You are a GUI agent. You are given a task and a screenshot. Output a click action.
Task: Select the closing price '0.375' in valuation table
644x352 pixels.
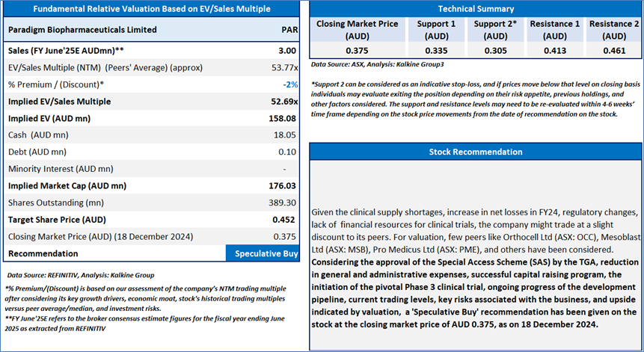285,237
